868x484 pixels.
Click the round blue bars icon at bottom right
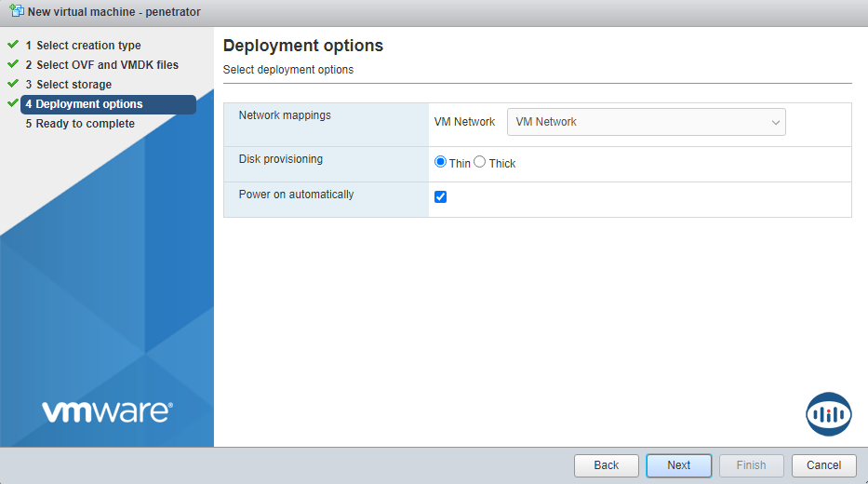point(828,414)
